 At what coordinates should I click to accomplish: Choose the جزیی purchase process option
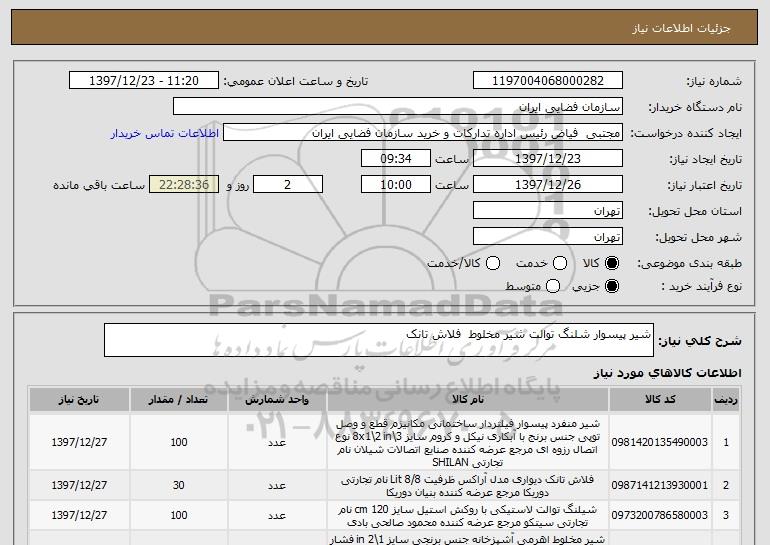point(612,286)
